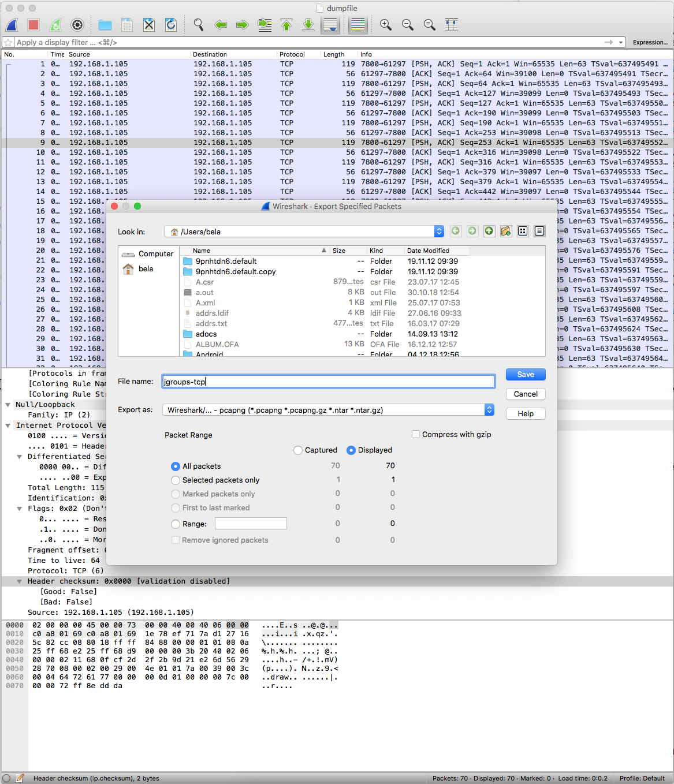Enable Compress with gzip checkbox
The image size is (674, 784).
point(416,434)
